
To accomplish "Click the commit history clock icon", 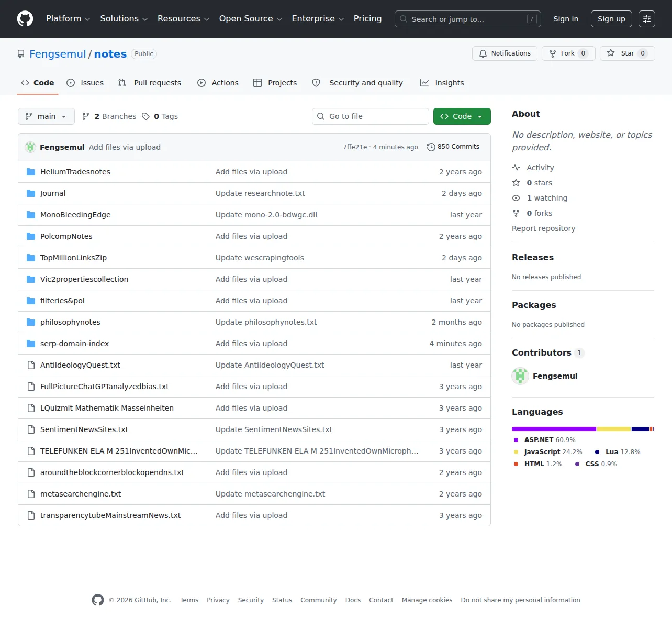I will (431, 147).
